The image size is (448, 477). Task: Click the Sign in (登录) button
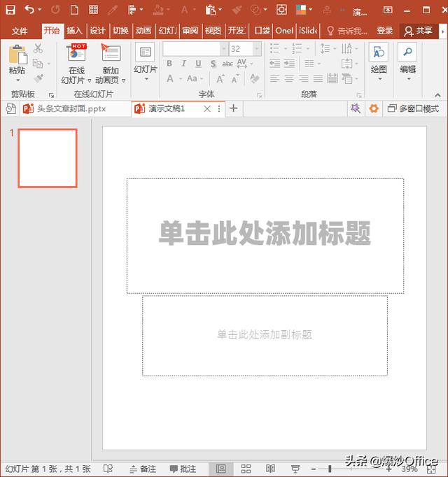point(385,31)
